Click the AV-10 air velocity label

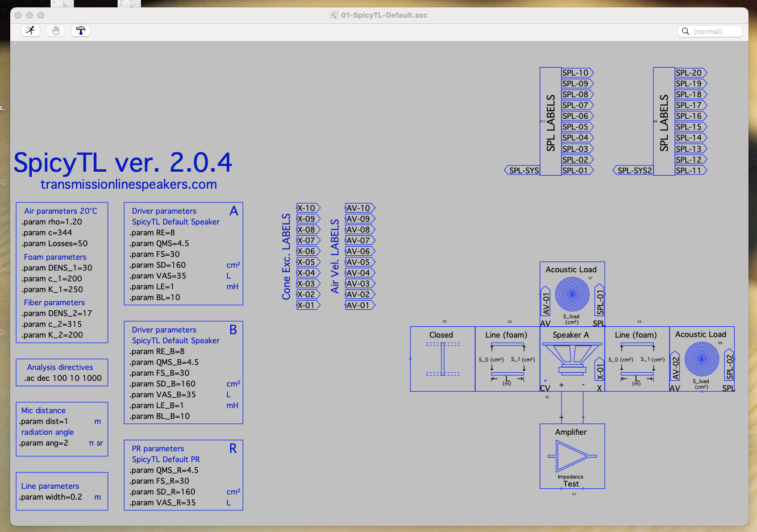[360, 208]
